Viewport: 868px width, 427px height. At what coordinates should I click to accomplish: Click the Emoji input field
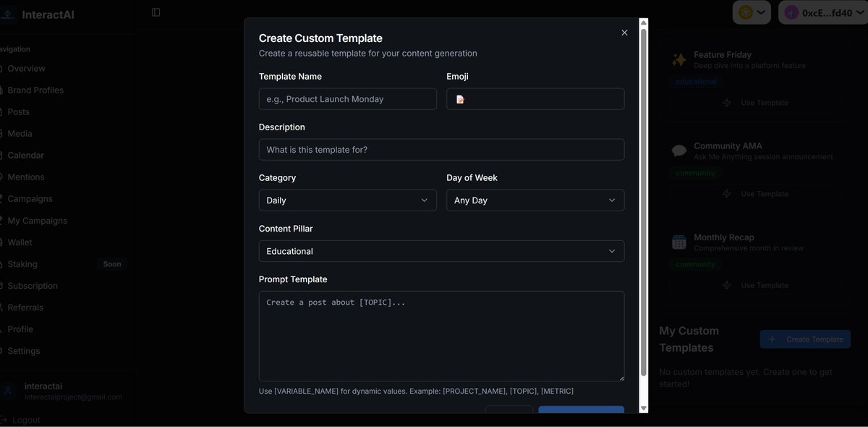coord(535,99)
